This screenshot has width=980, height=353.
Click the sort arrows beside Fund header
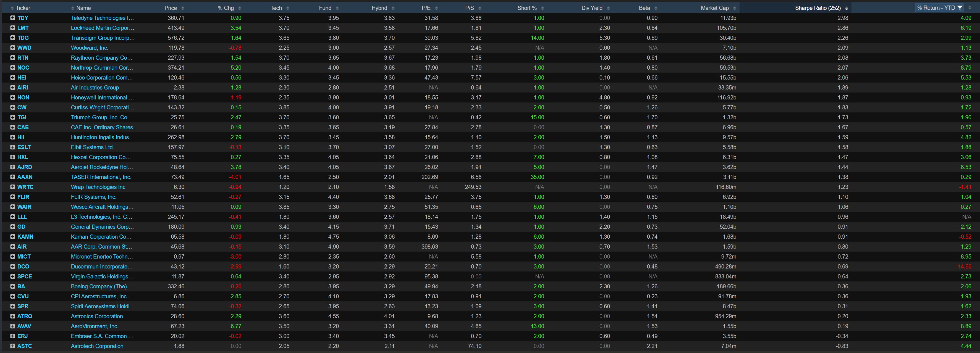[x=337, y=8]
